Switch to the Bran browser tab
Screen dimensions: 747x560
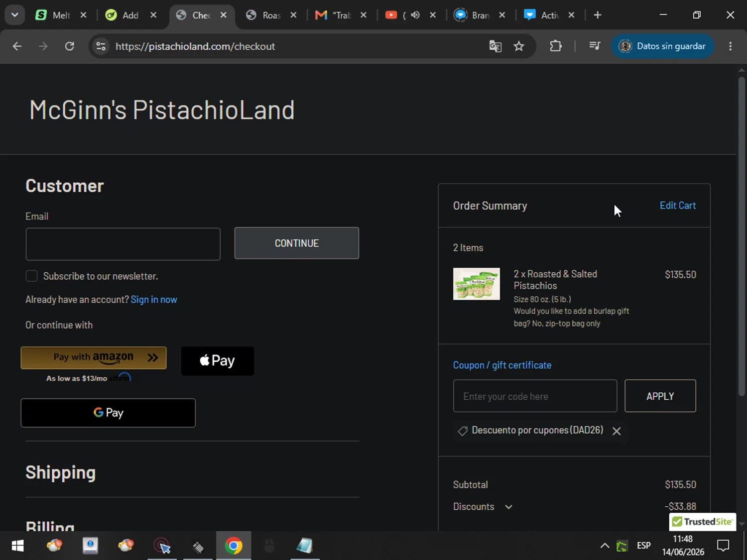tap(480, 15)
